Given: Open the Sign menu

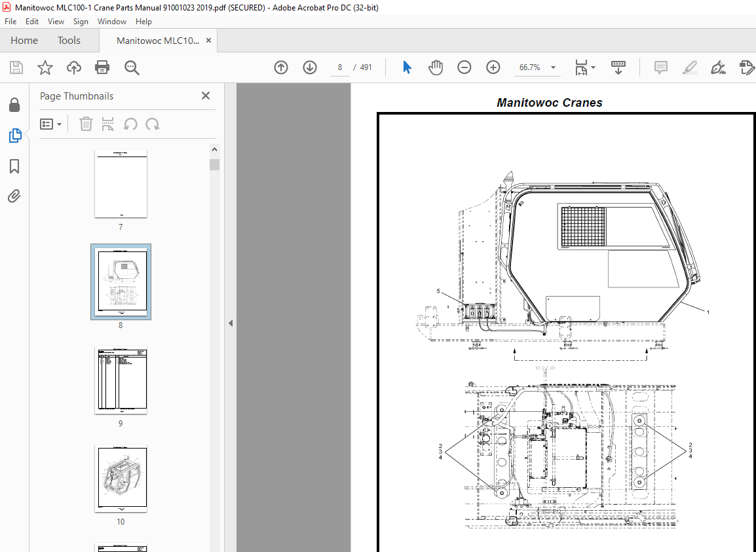Looking at the screenshot, I should pos(81,22).
